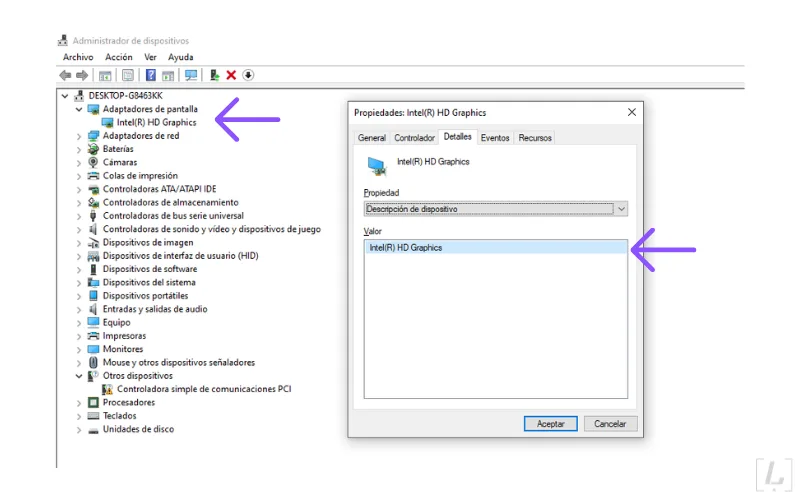This screenshot has width=800, height=500.
Task: Switch to the Eventos tab
Action: point(494,138)
